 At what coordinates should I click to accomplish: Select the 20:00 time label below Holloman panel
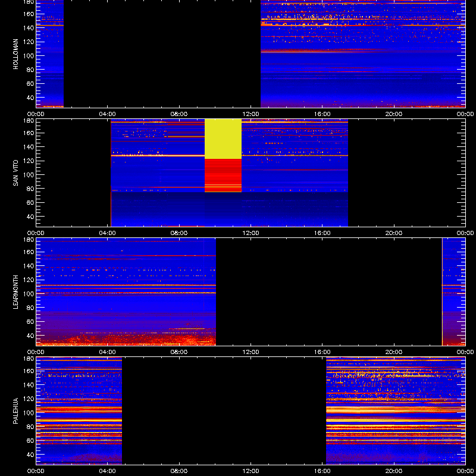[394, 114]
